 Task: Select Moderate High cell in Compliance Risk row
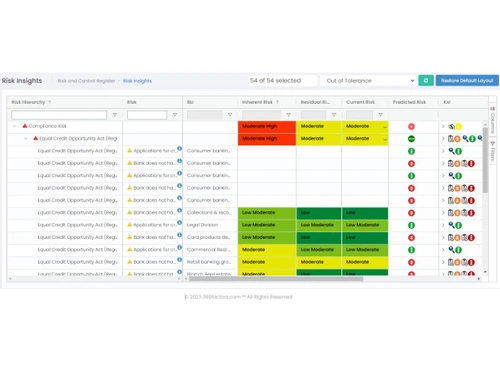267,126
